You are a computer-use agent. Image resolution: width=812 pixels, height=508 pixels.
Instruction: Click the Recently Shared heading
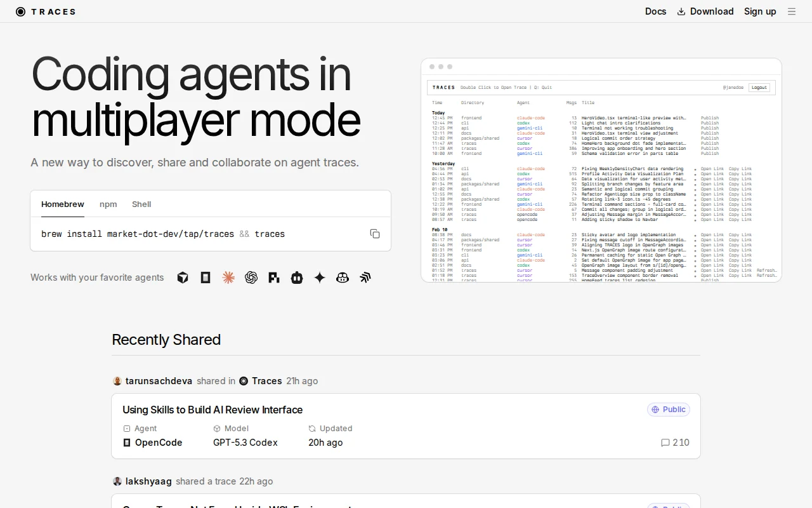tap(166, 340)
